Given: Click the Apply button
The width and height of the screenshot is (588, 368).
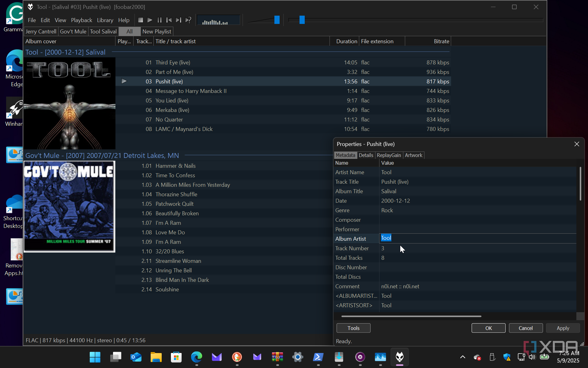Looking at the screenshot, I should 563,328.
